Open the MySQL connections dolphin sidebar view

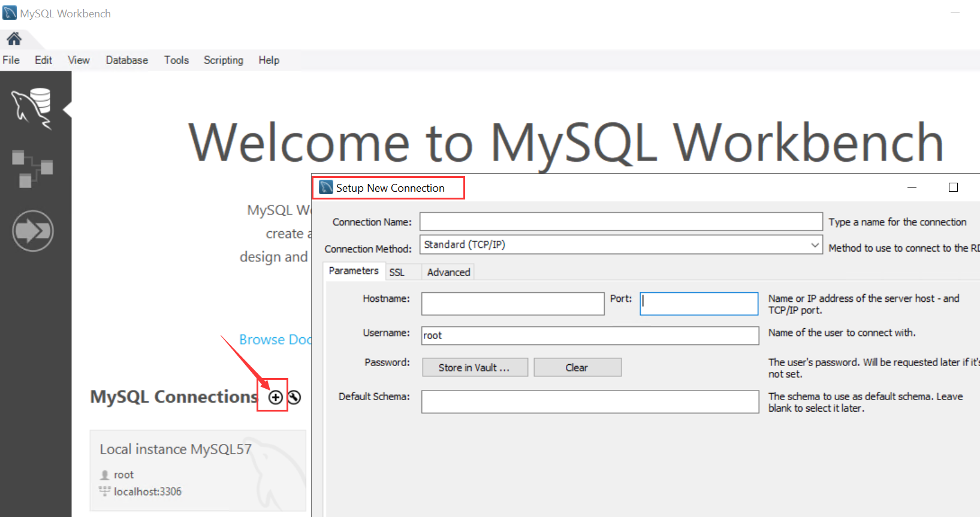[x=32, y=108]
